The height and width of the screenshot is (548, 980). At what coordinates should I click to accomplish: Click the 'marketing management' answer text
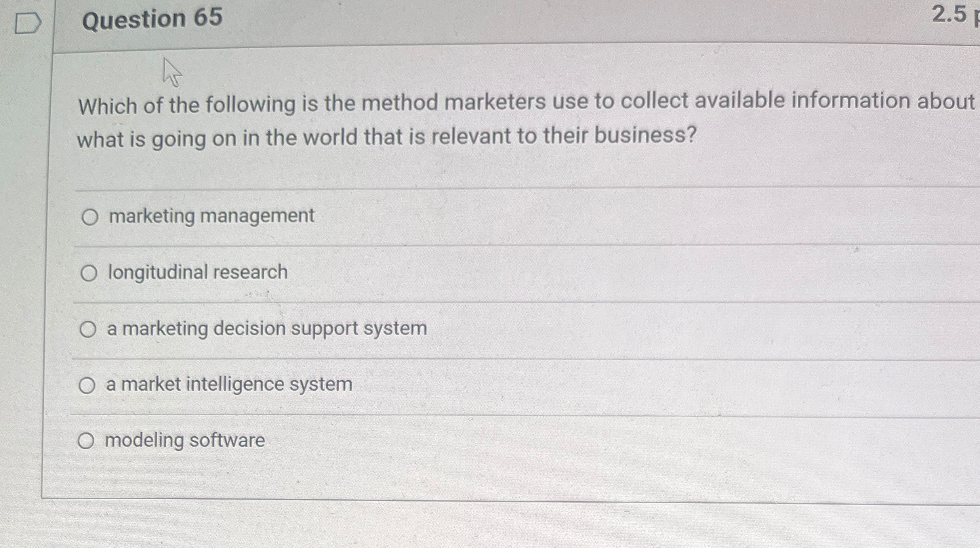point(212,216)
